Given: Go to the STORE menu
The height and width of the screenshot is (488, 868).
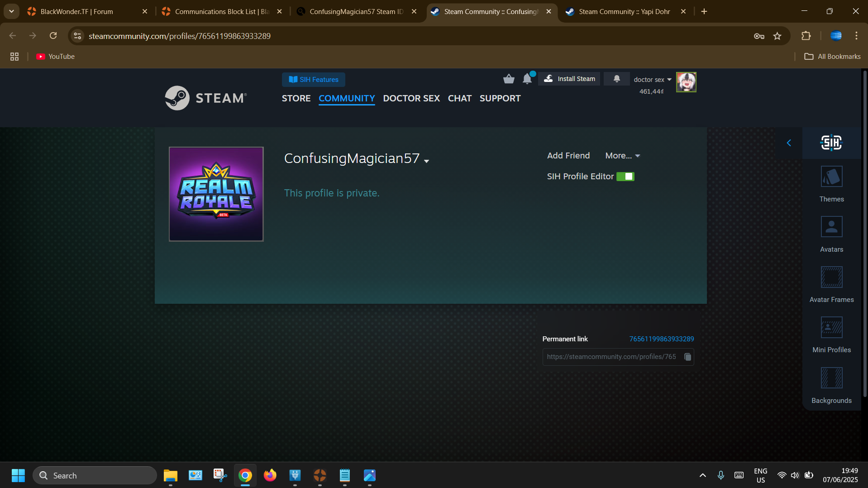Looking at the screenshot, I should (x=296, y=98).
